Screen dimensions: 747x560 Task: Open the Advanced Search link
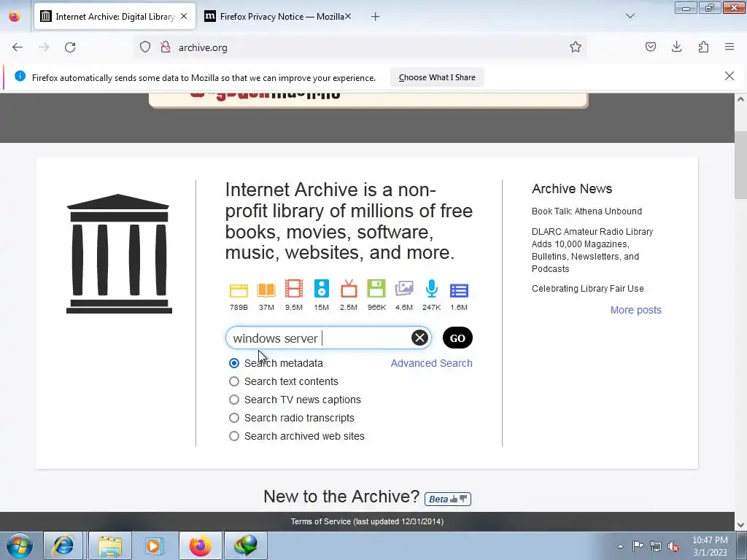click(432, 363)
